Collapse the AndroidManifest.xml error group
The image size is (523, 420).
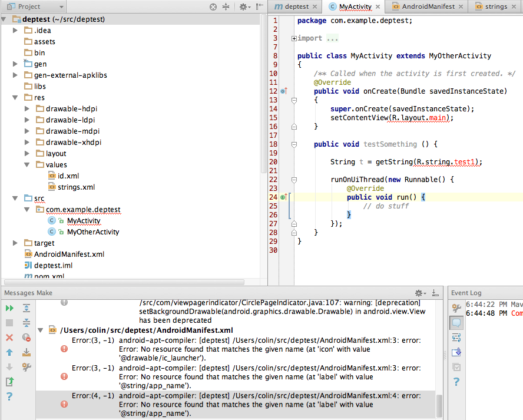pyautogui.click(x=40, y=330)
